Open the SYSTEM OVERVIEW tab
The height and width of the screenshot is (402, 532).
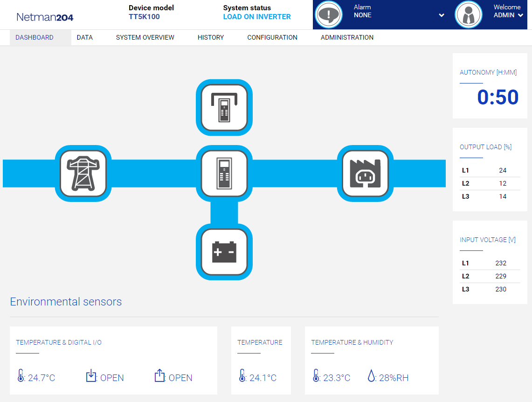point(145,37)
